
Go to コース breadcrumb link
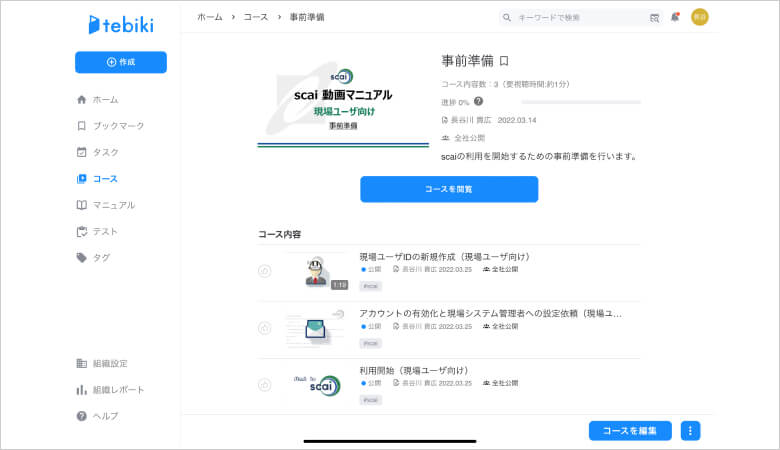[256, 17]
